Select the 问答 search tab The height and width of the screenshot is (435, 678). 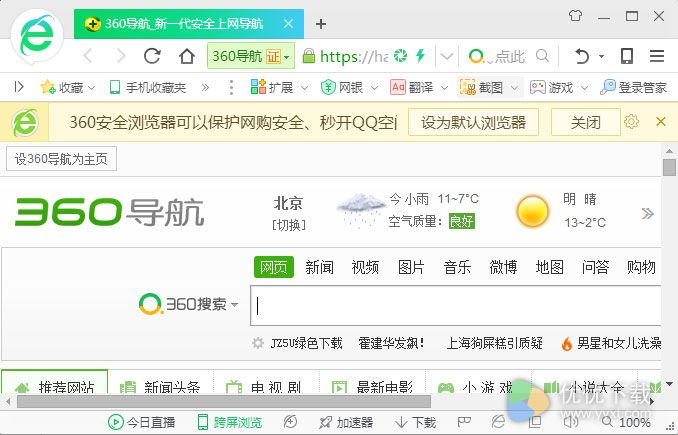tap(595, 267)
